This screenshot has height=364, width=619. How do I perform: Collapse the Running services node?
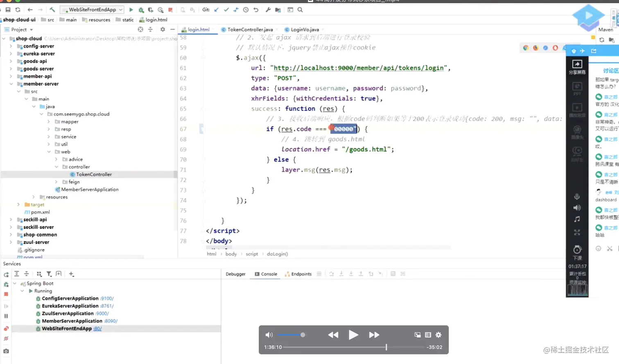[23, 291]
